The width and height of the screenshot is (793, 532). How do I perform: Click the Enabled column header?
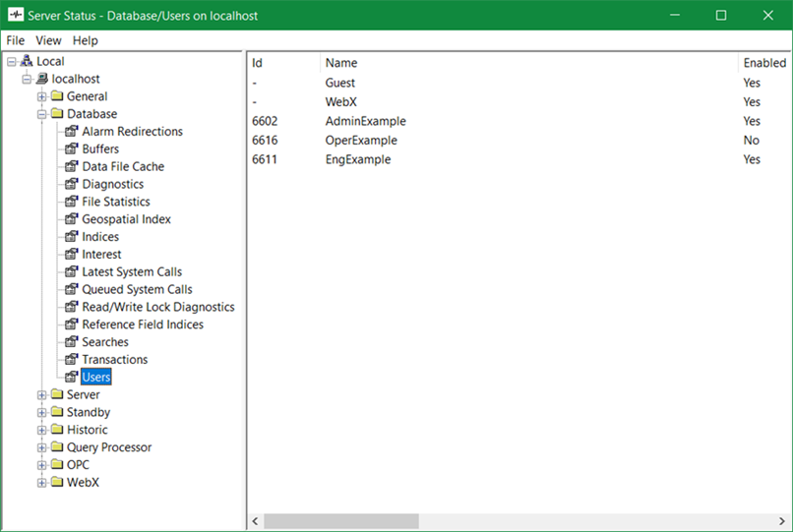pos(764,63)
